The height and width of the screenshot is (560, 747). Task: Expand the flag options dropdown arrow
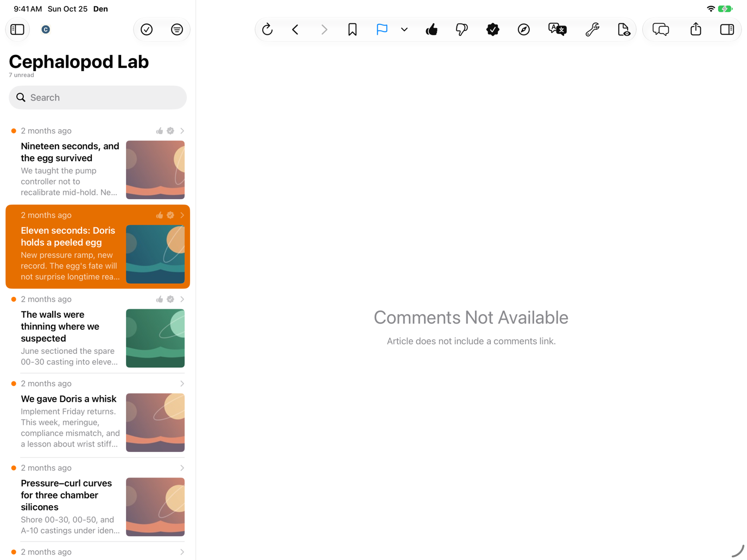(x=404, y=30)
